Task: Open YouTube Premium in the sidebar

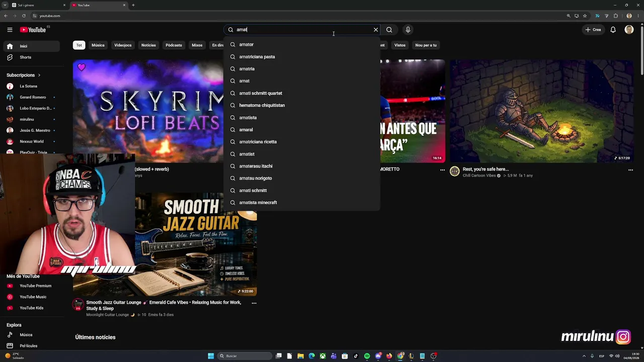Action: click(32, 286)
